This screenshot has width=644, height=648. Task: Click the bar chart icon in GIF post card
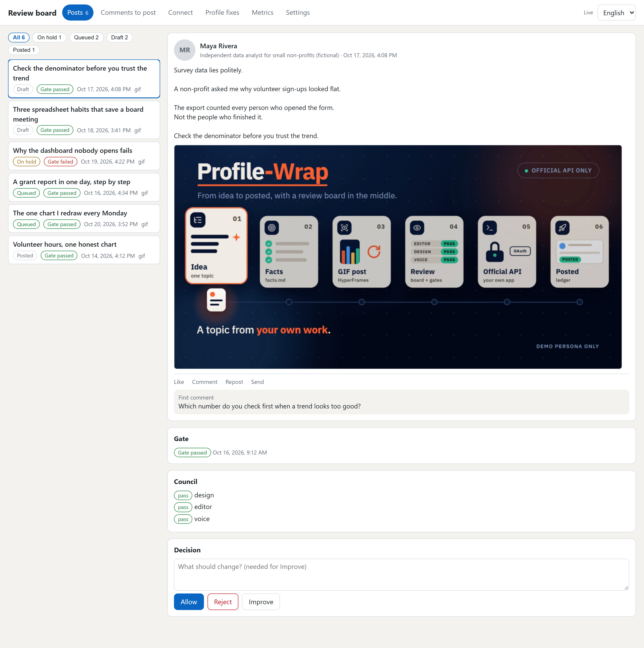pos(350,252)
